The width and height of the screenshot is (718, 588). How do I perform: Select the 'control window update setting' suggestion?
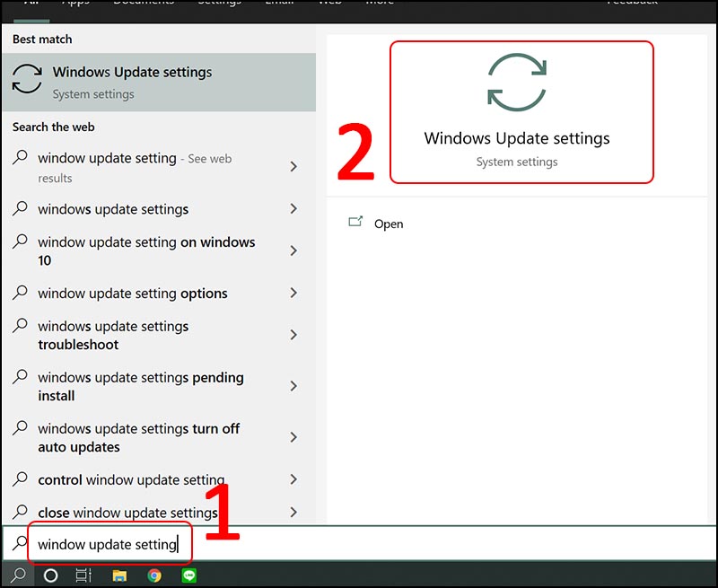coord(130,479)
